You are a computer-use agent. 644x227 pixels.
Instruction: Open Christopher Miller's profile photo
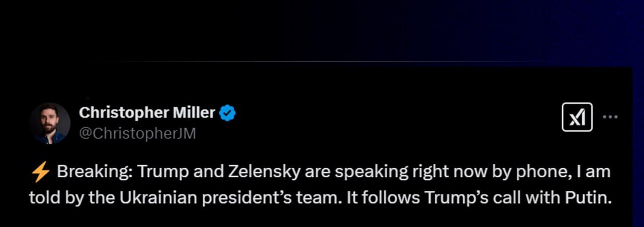[49, 124]
